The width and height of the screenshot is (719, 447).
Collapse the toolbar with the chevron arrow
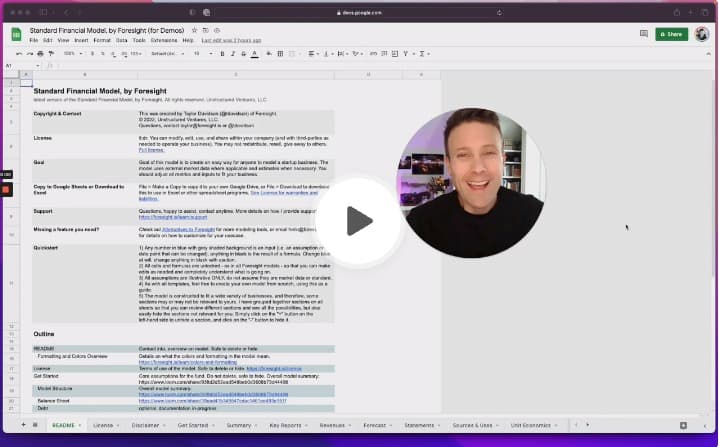point(707,53)
